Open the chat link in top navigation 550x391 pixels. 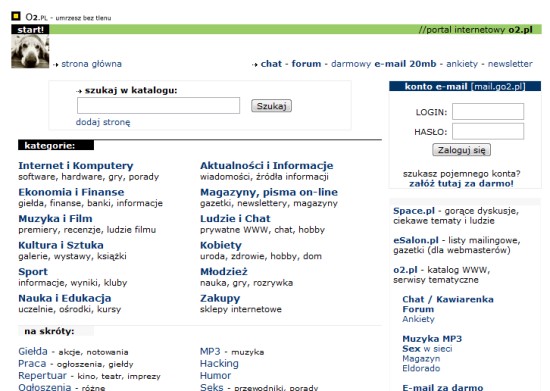pos(271,64)
